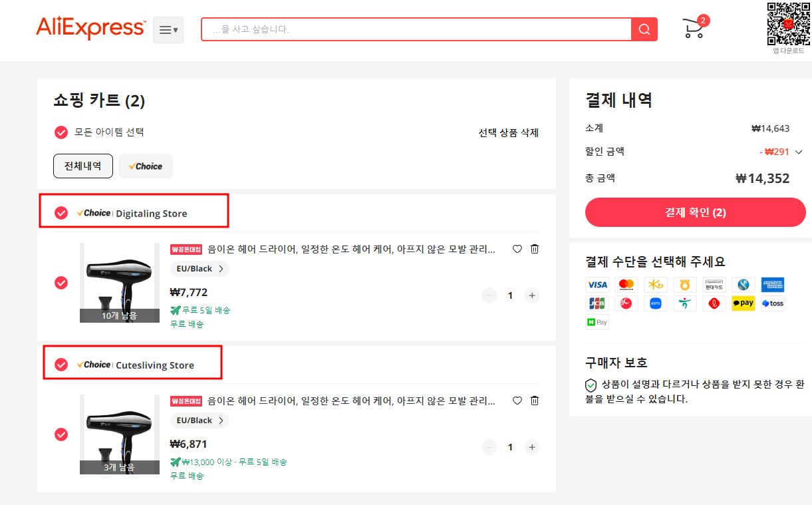The height and width of the screenshot is (505, 812).
Task: Select the KB card payment icon
Action: [x=656, y=285]
